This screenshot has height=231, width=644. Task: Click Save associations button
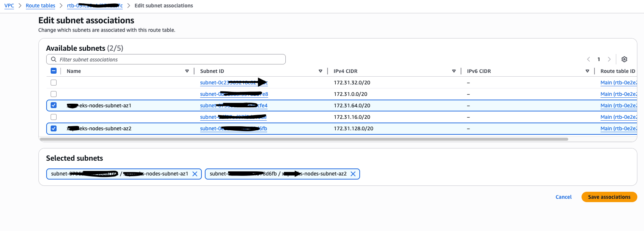[609, 197]
